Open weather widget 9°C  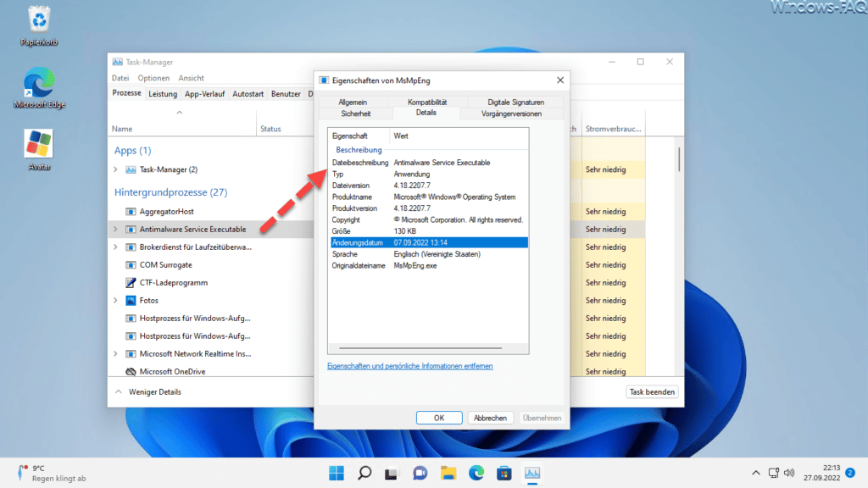(52, 473)
